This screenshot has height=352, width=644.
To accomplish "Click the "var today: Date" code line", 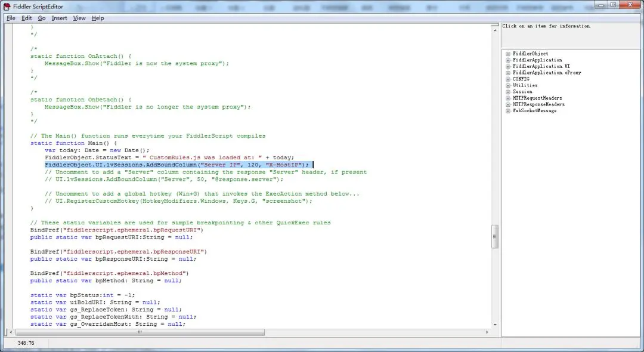I will [97, 150].
